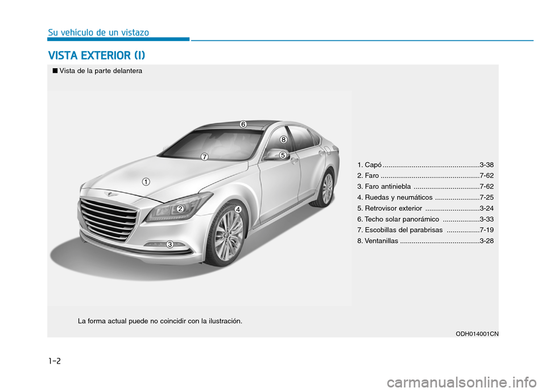Click callout number 5 on side mirror
Viewport: 546px width, 392px height.
tap(283, 155)
